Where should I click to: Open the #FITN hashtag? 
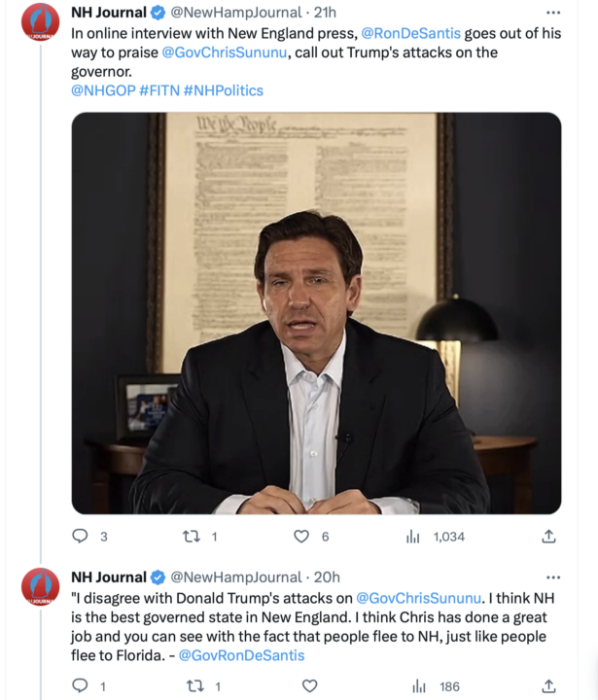click(x=158, y=90)
